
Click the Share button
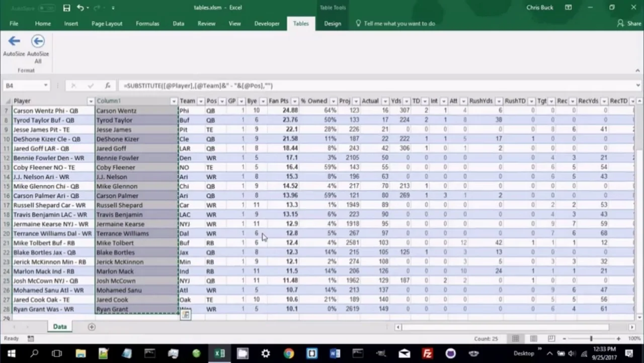point(629,24)
